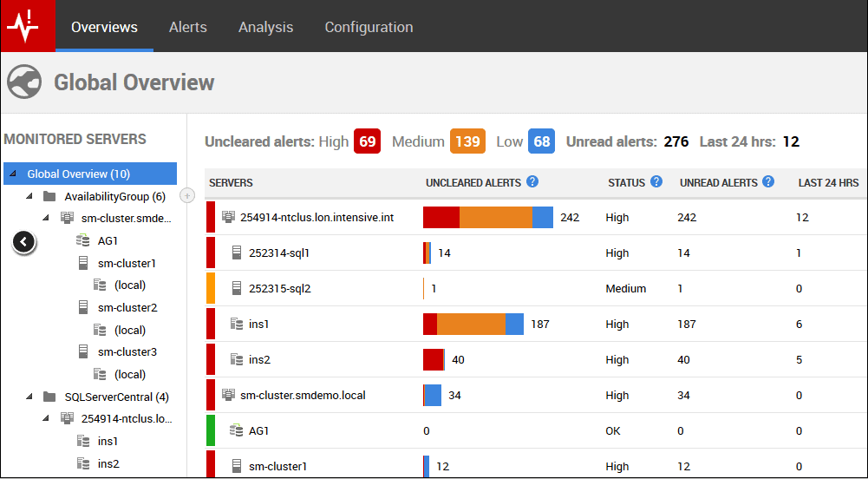868x479 pixels.
Task: Click the Status column help icon
Action: 656,182
